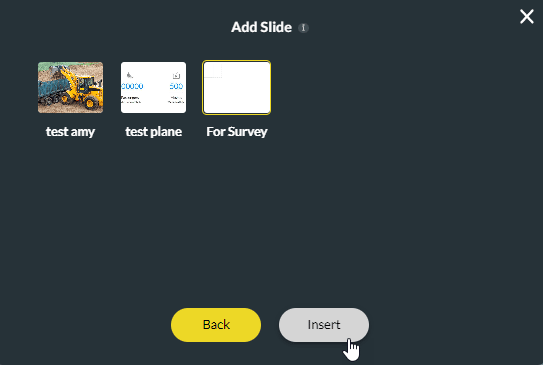The image size is (543, 365).
Task: Click the Add Slide heading text
Action: click(261, 27)
